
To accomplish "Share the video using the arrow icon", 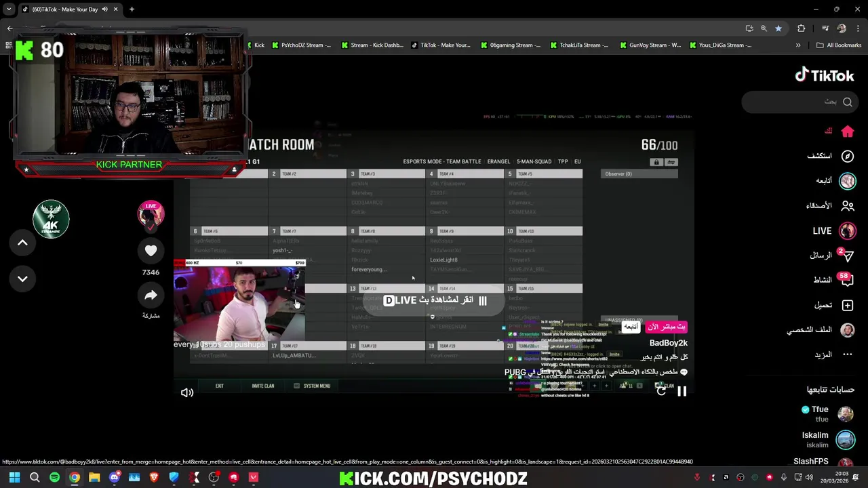I will coord(151,296).
